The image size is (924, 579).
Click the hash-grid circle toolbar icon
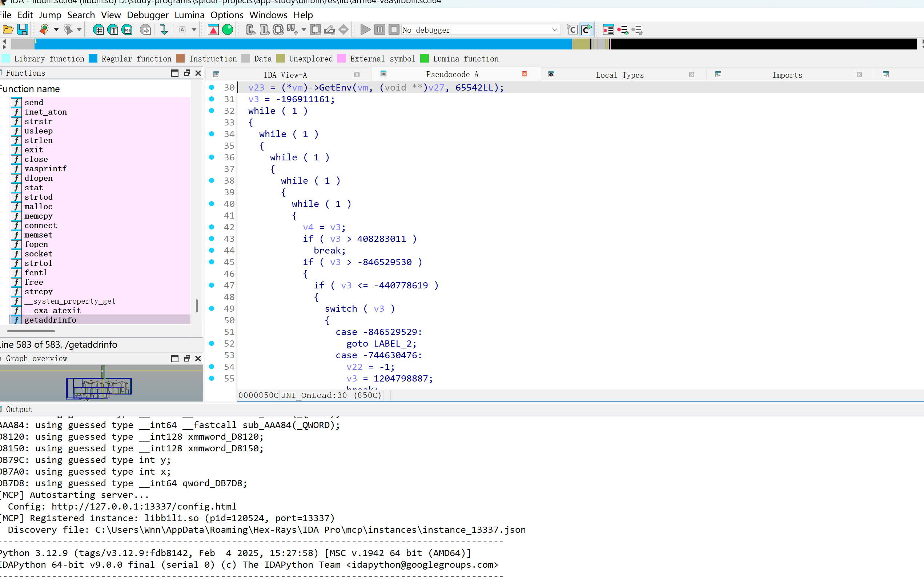click(99, 29)
